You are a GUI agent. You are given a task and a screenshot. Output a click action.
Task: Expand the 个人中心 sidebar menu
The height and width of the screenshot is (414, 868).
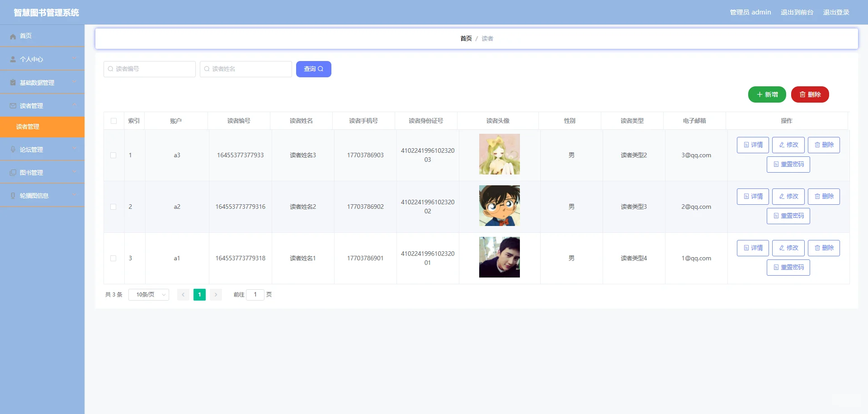(x=42, y=59)
